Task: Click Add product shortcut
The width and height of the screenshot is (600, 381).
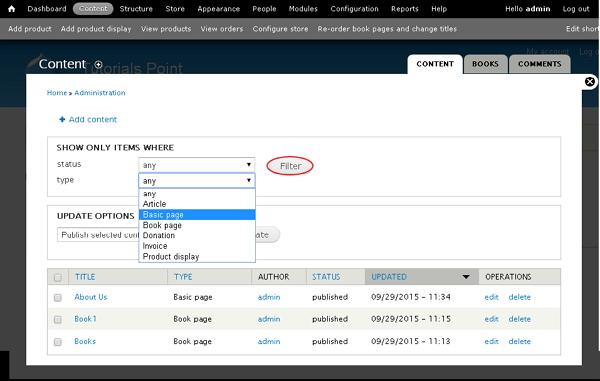Action: (x=29, y=29)
